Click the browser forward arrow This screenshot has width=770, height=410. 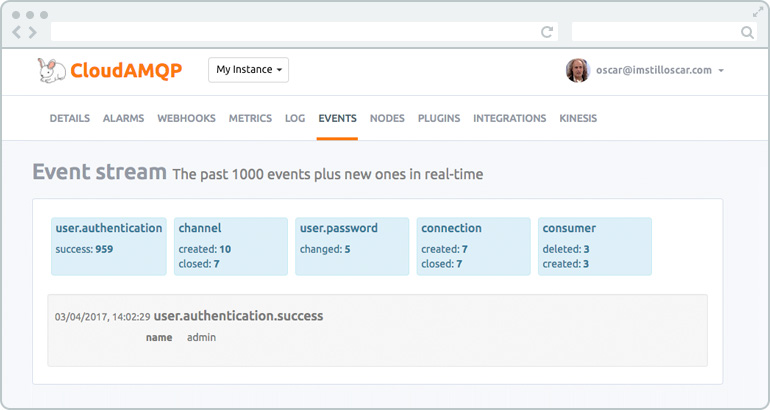[32, 32]
